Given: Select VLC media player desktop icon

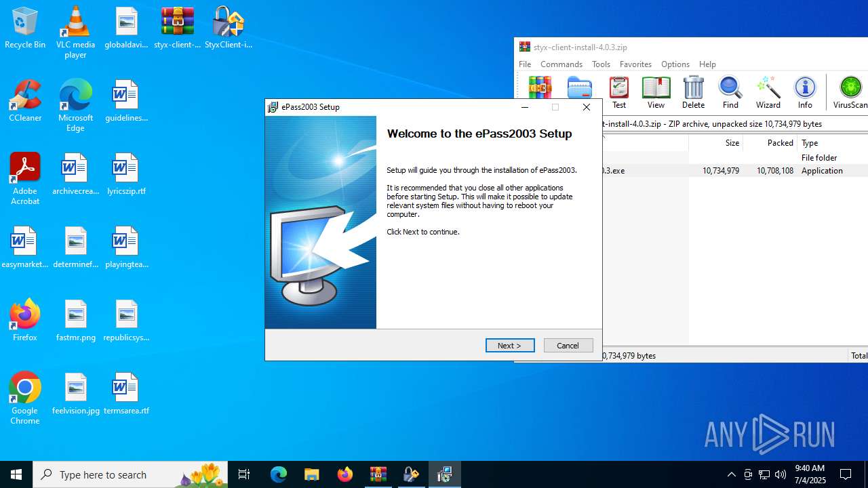Looking at the screenshot, I should pos(75,33).
